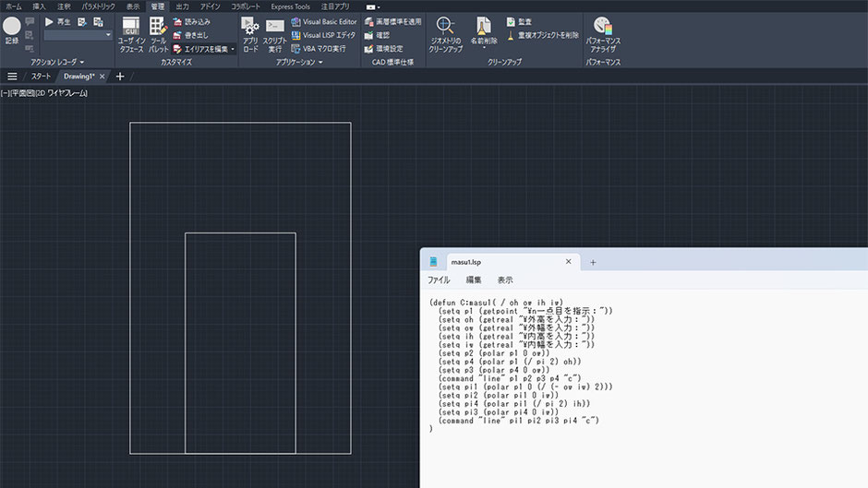The image size is (868, 488).
Task: Select the ホーム ribbon tab
Action: pos(13,6)
